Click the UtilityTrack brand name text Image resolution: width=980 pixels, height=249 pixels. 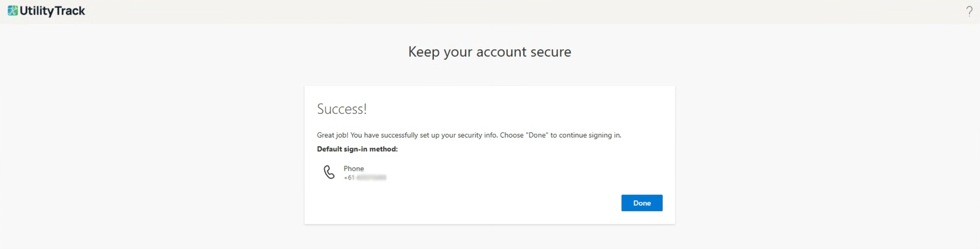tap(52, 11)
